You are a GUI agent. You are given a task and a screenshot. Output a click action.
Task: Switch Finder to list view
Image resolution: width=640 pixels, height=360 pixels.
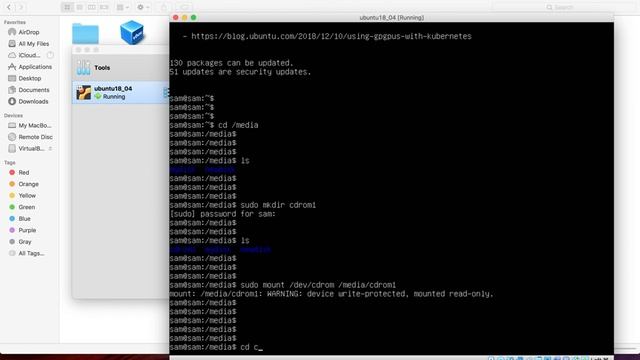coord(80,7)
